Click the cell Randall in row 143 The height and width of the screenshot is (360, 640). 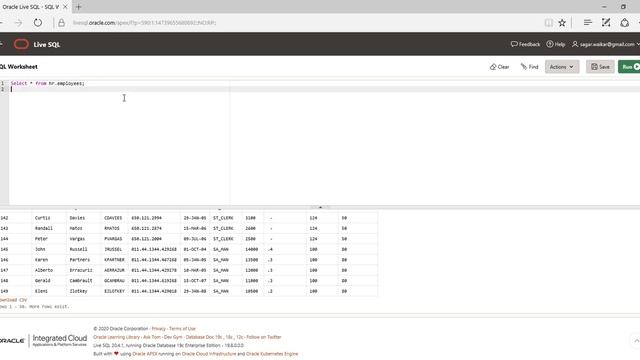click(44, 228)
